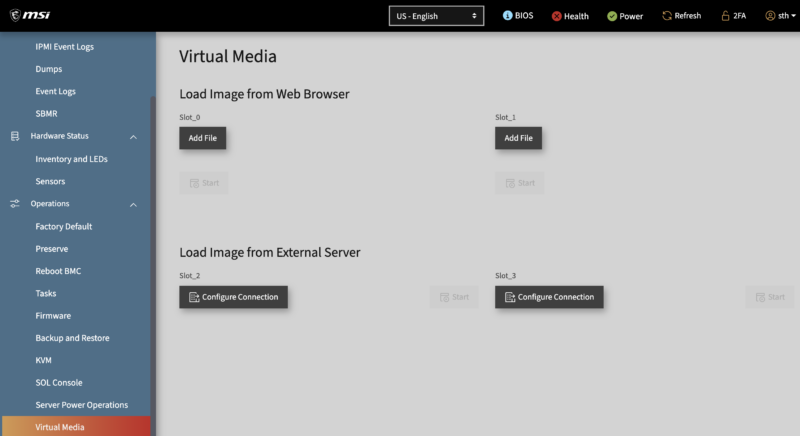Launch KVM page from sidebar

click(x=43, y=360)
